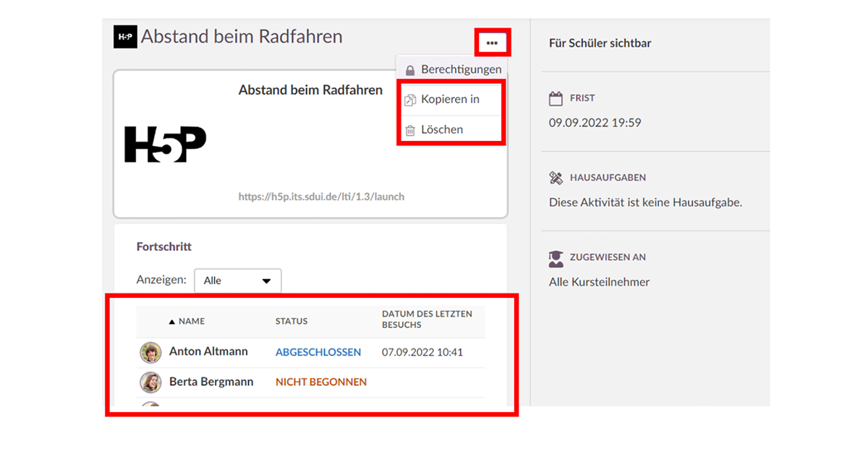Click the trash icon beside Löschen
This screenshot has height=454, width=868.
click(x=410, y=130)
